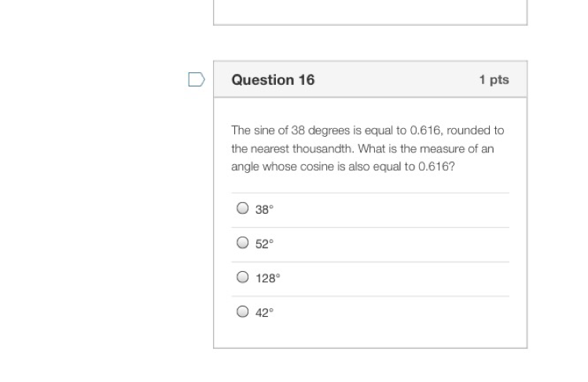Click the "1 pts" points label
Screen dimensions: 588x382
pyautogui.click(x=494, y=79)
